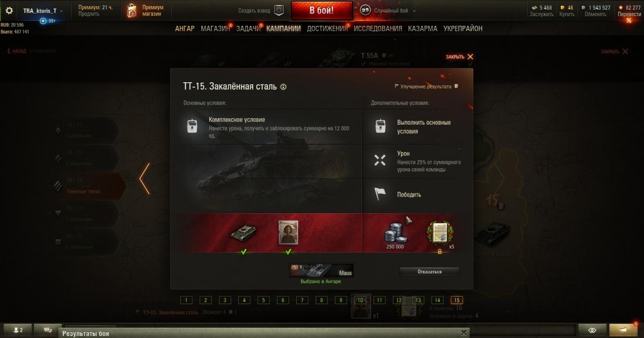Click the platoon shield icon next to Создать взвод
Image resolution: width=644 pixels, height=338 pixels.
(279, 10)
